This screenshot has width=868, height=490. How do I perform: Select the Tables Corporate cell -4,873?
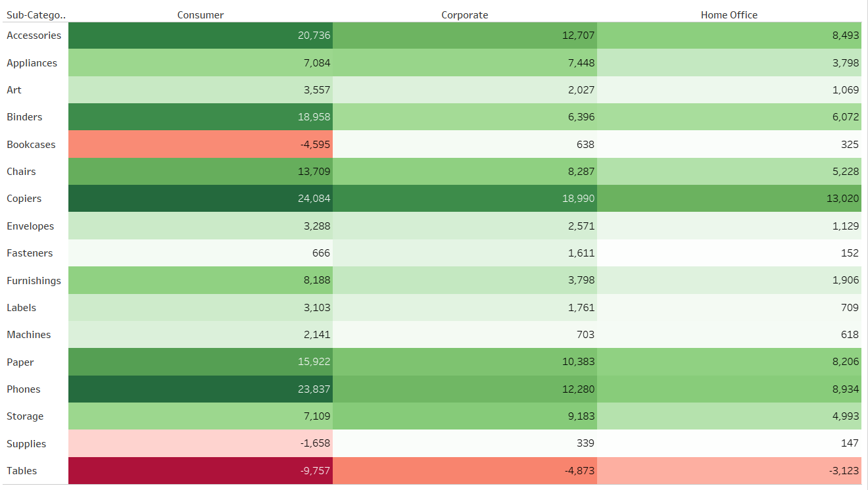coord(464,471)
